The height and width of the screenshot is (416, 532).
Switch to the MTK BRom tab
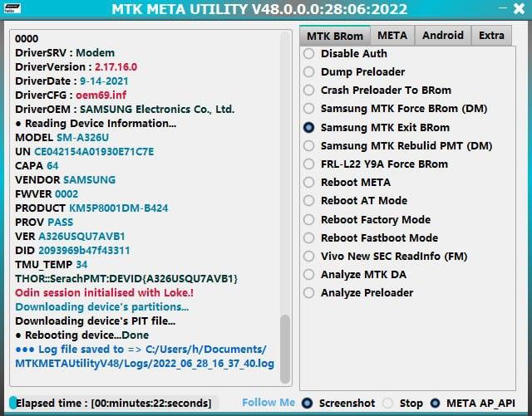334,36
